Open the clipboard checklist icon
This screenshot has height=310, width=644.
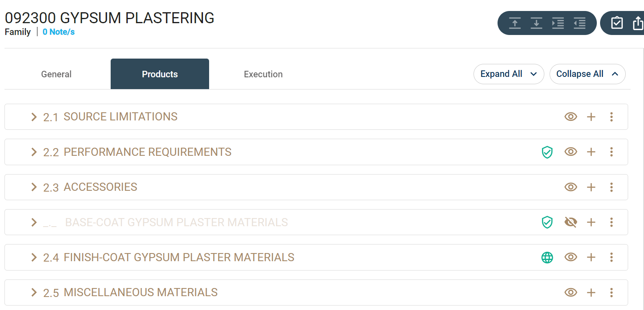617,23
